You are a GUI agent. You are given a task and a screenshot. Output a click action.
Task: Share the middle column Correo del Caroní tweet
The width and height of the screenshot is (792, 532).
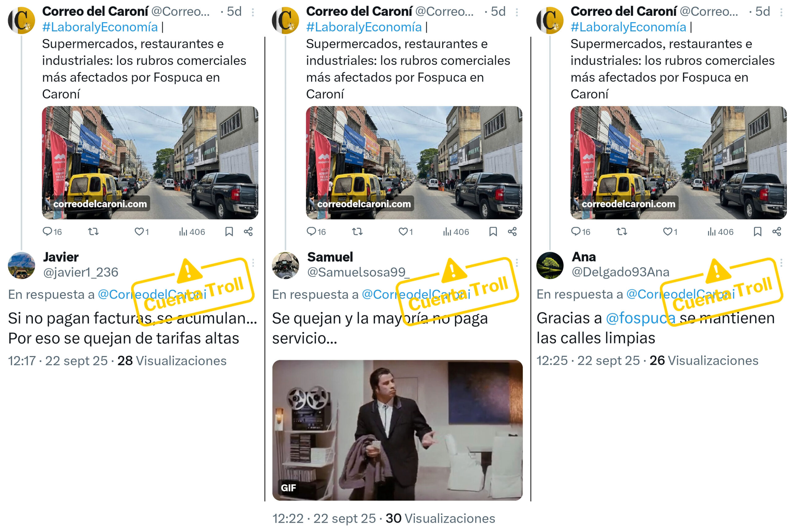coord(512,232)
